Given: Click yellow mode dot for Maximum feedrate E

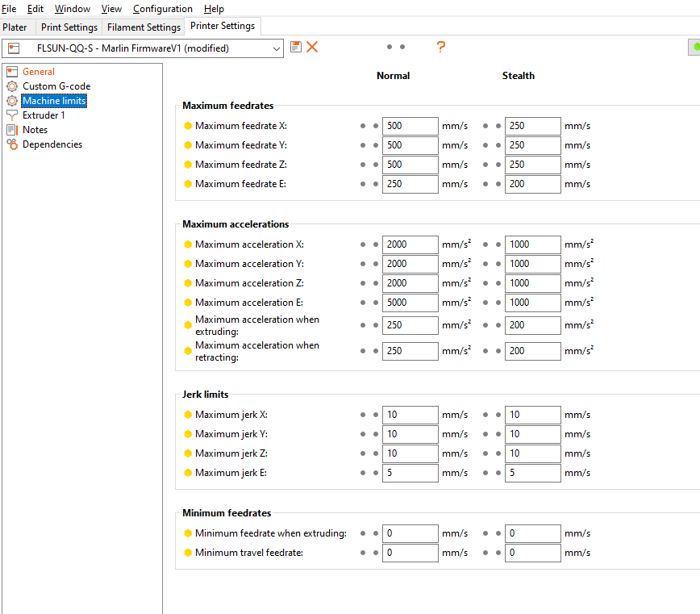Looking at the screenshot, I should (188, 184).
